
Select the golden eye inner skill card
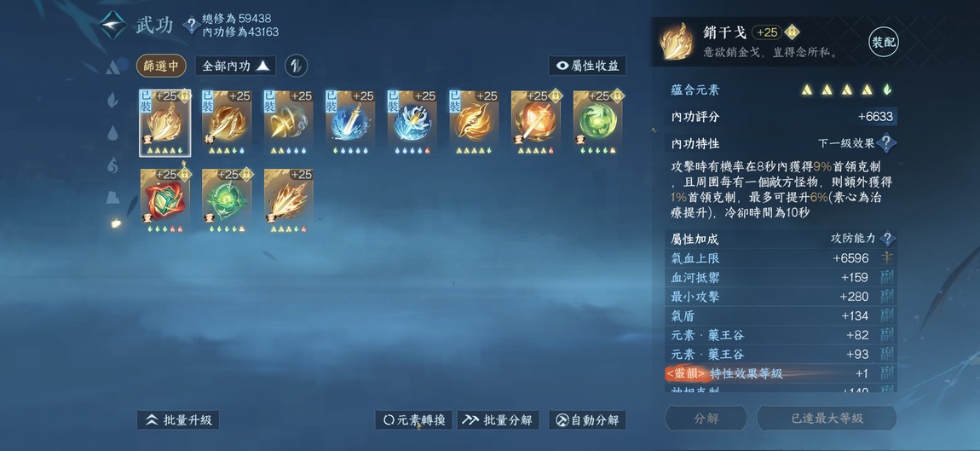pos(474,123)
